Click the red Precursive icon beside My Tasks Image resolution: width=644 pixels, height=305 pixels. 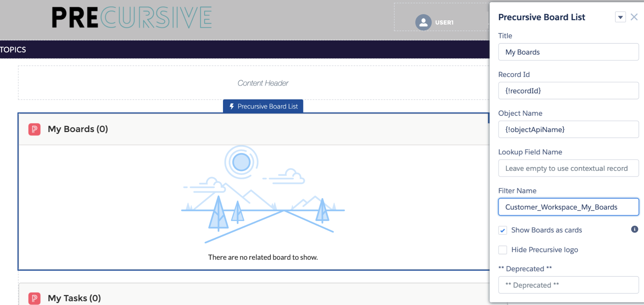click(34, 298)
